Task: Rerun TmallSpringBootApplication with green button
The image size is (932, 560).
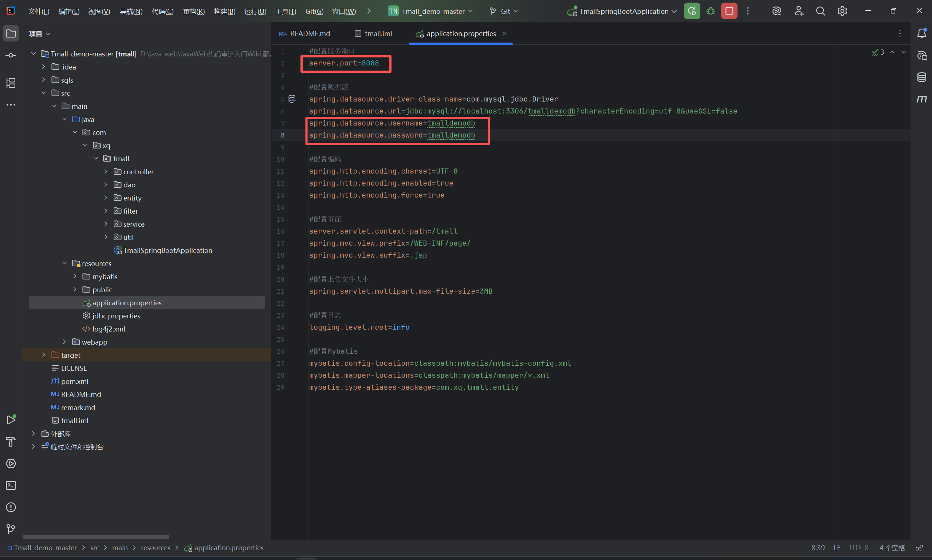Action: click(x=692, y=11)
